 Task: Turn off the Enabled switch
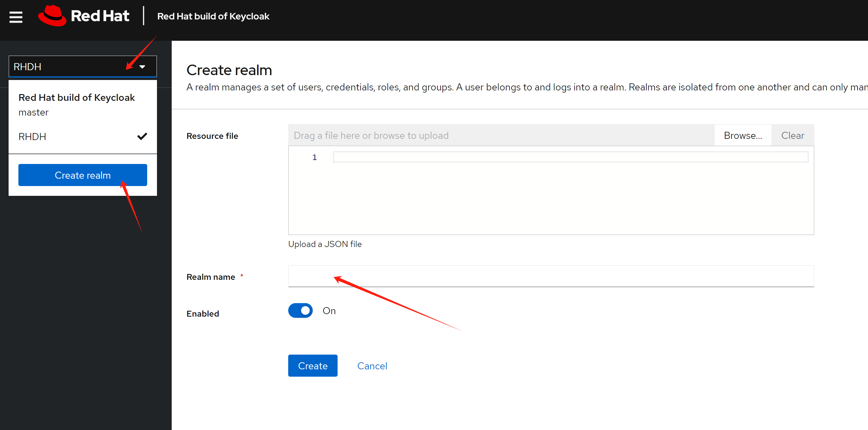point(300,310)
